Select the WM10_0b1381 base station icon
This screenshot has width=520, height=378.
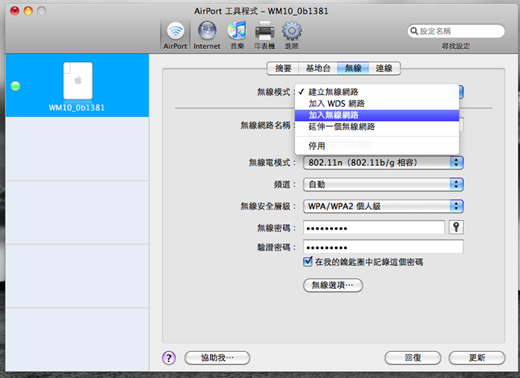pyautogui.click(x=78, y=81)
